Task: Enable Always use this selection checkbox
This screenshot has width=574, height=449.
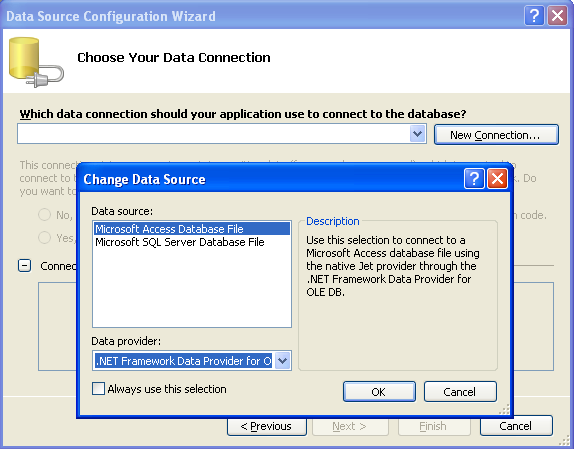Action: [x=98, y=389]
